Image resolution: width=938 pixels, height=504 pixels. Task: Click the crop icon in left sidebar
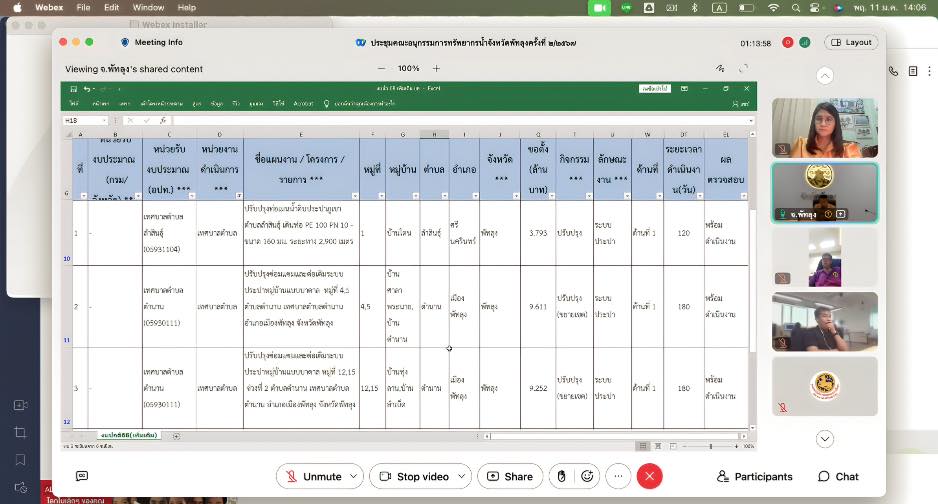[x=20, y=432]
